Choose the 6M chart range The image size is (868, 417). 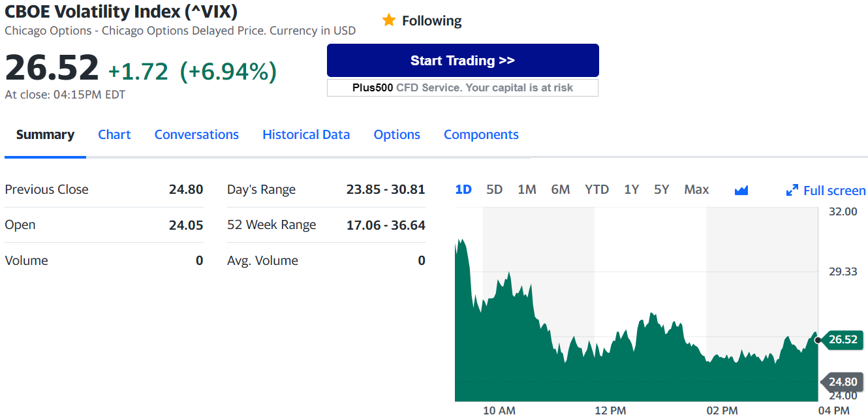click(561, 190)
